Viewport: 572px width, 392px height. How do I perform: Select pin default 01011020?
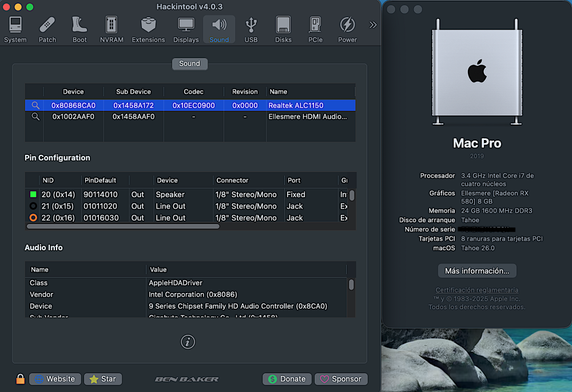[x=101, y=206]
